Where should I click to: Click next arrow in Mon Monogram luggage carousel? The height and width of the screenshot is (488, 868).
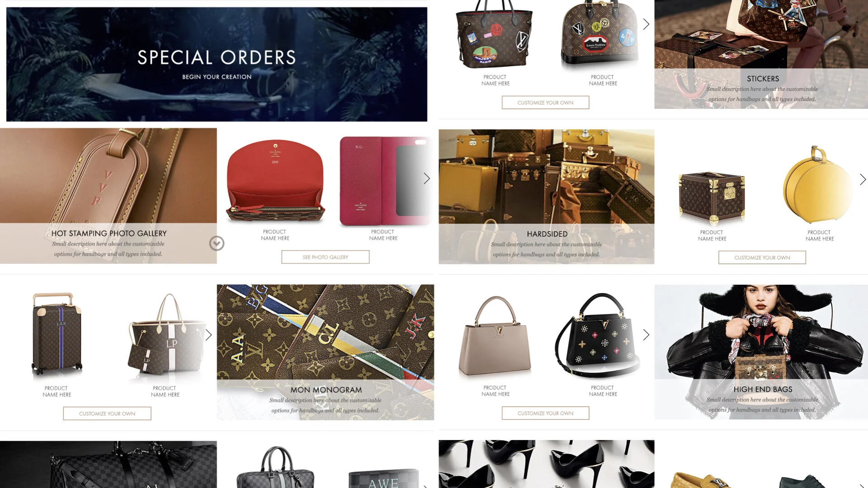(208, 335)
